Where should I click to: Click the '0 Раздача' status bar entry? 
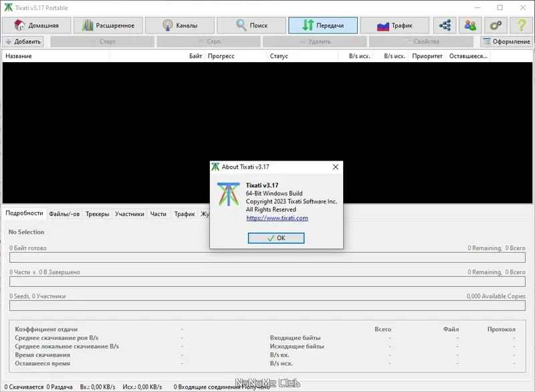[x=60, y=387]
